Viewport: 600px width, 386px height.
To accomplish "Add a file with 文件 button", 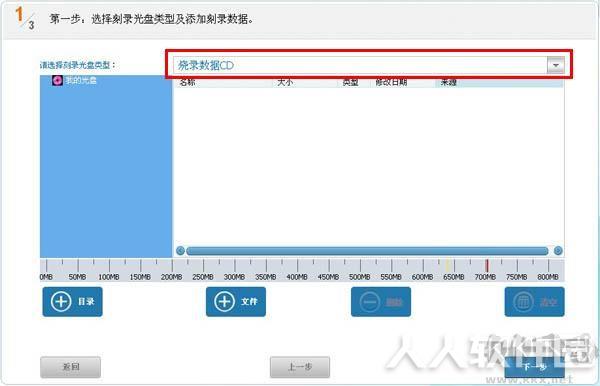I will click(236, 302).
